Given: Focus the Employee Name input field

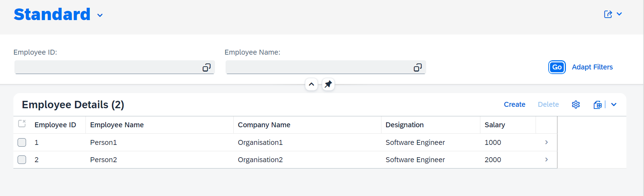Looking at the screenshot, I should click(317, 67).
